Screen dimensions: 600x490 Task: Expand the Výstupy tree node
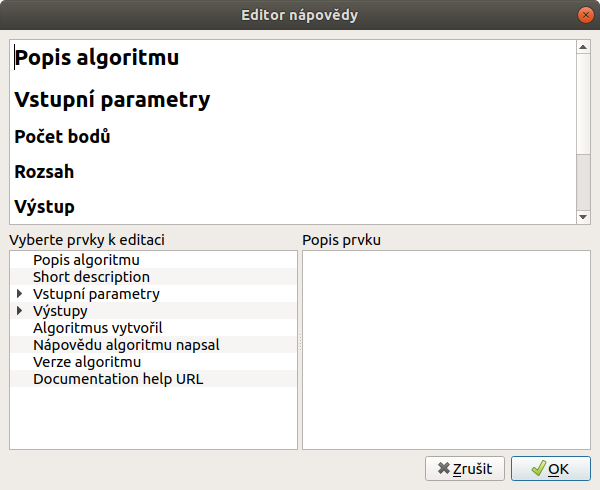(20, 311)
